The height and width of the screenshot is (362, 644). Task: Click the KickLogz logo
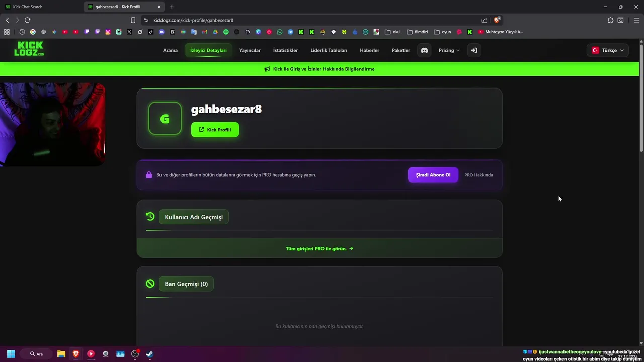click(29, 49)
